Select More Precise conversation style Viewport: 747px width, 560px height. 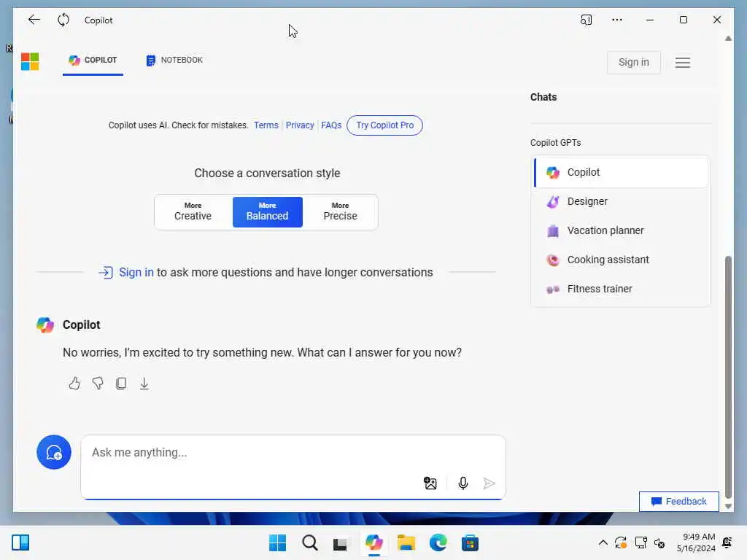[x=340, y=212]
